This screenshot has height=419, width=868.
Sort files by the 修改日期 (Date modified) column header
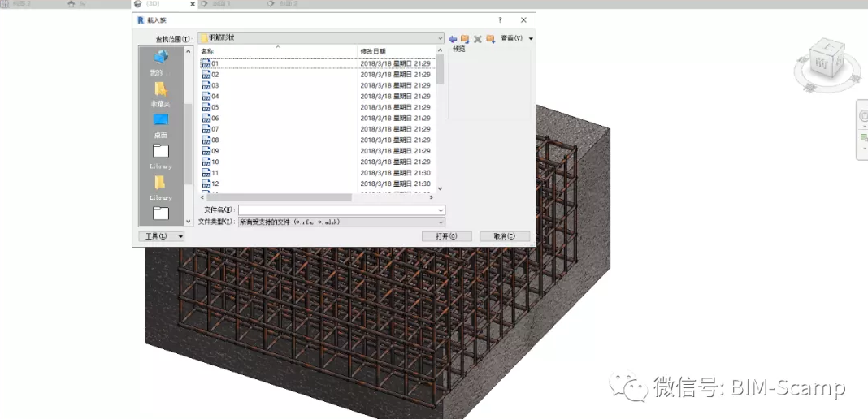396,51
